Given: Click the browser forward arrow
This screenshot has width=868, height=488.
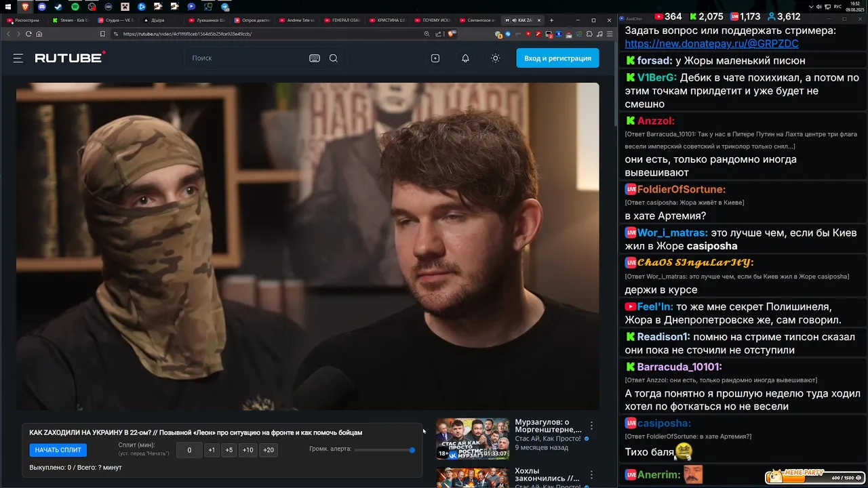Looking at the screenshot, I should [x=18, y=34].
